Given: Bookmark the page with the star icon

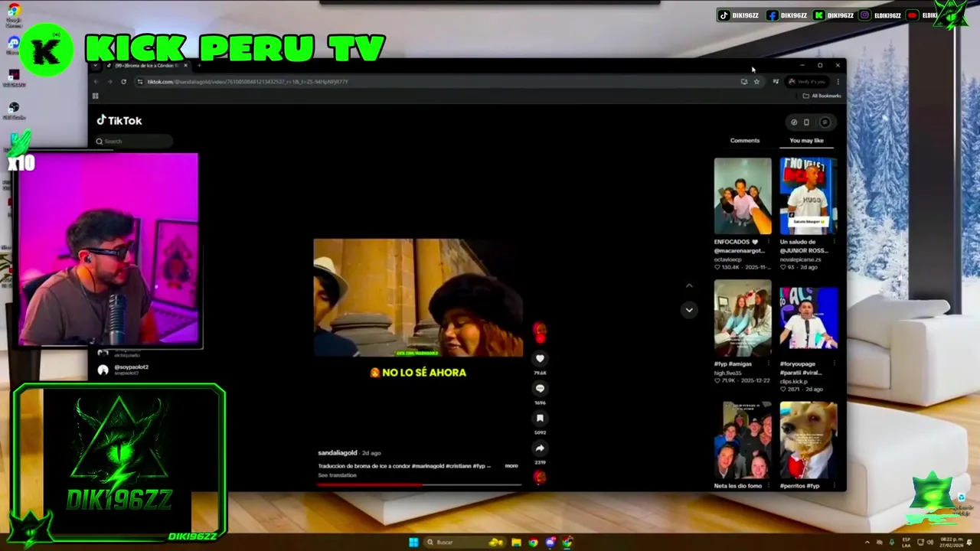Looking at the screenshot, I should point(756,82).
